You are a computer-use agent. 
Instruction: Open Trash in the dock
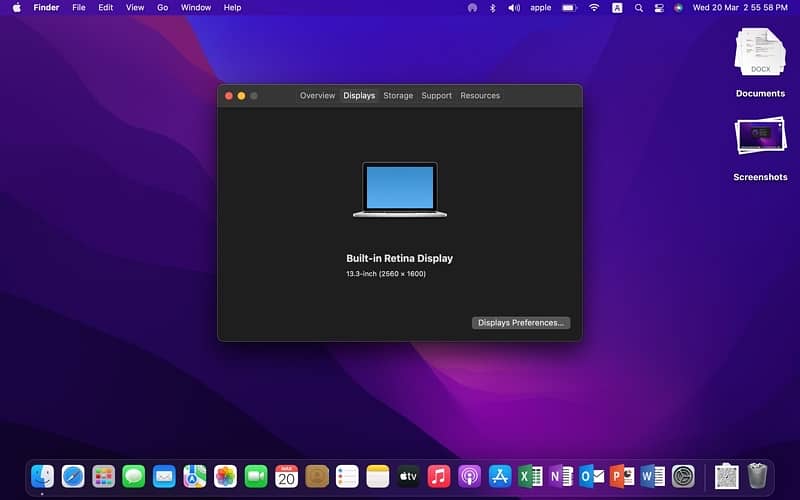tap(757, 476)
